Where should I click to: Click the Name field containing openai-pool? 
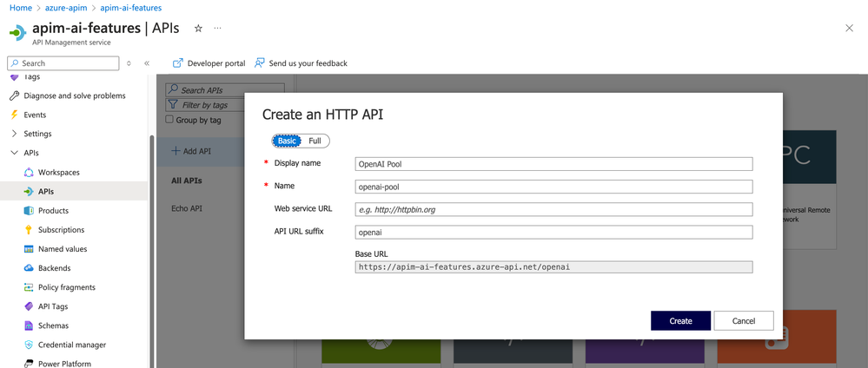pos(553,187)
